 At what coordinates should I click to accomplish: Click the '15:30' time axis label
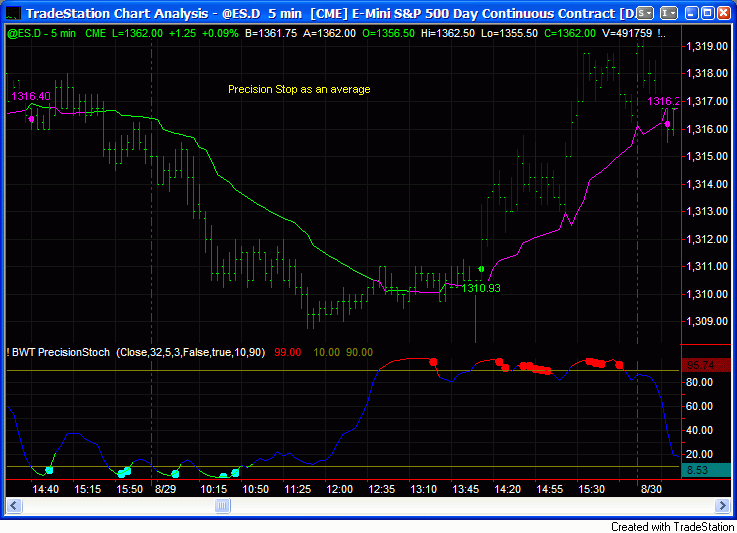pyautogui.click(x=592, y=489)
